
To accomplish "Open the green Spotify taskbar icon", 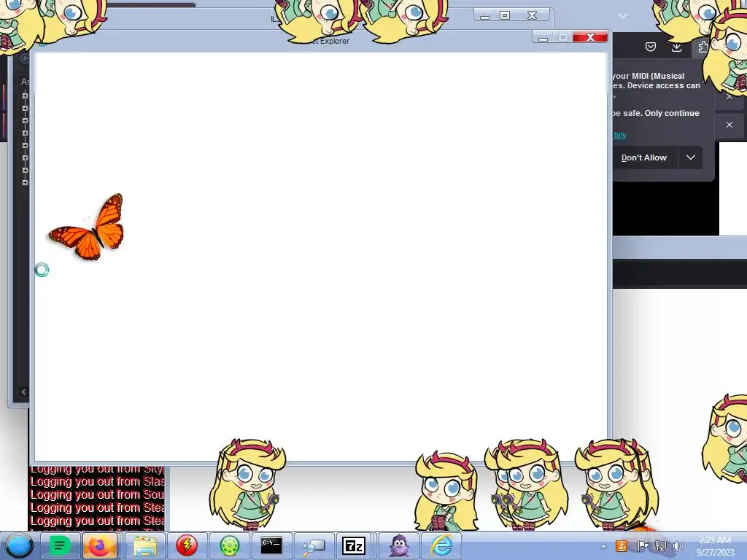I will tap(60, 545).
